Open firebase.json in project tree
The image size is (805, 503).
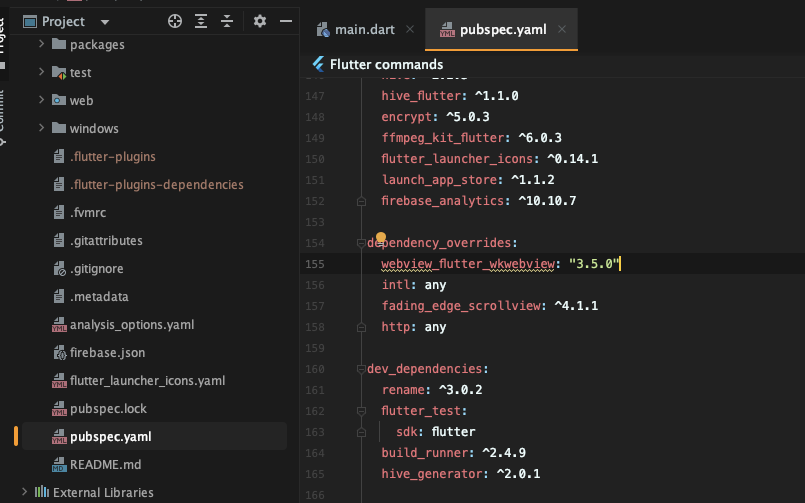(107, 353)
